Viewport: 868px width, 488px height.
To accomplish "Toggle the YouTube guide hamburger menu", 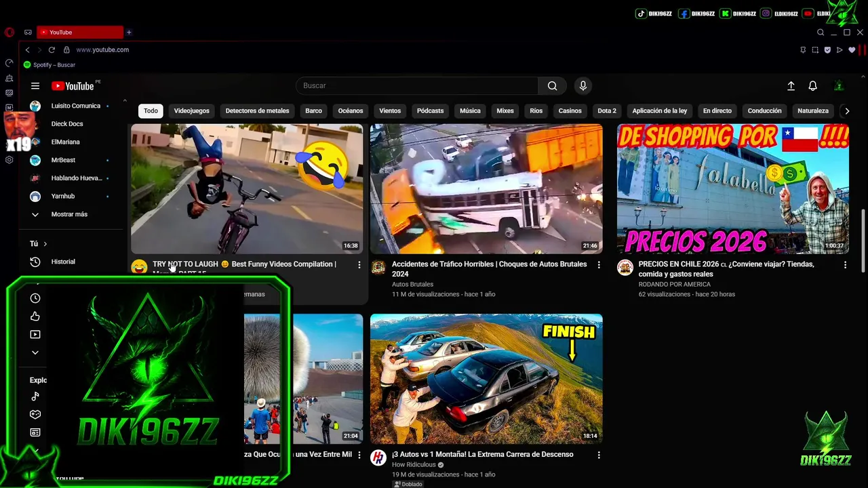I will tap(35, 86).
